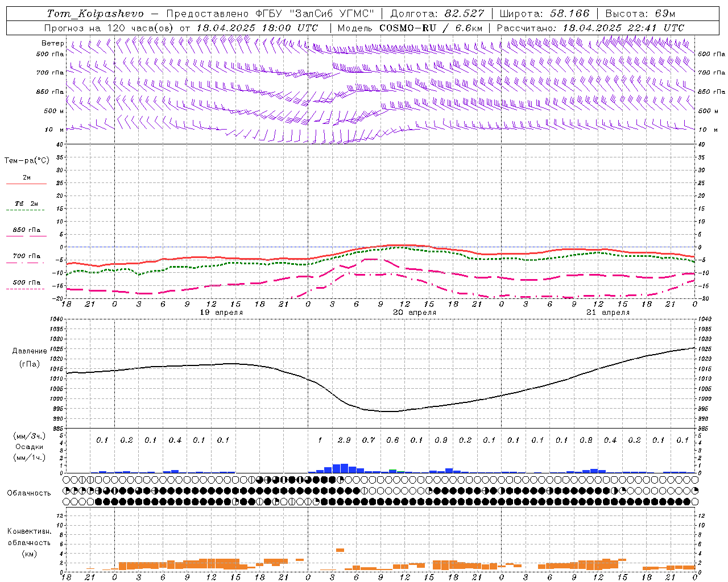Click the 21 апреля date label
The height and width of the screenshot is (582, 728).
[x=608, y=313]
